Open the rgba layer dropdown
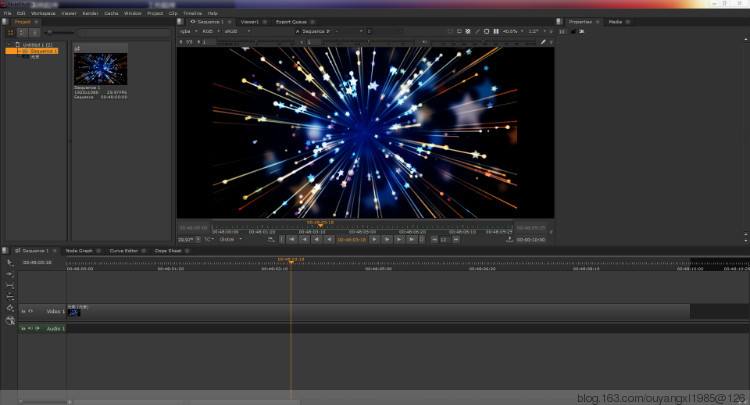750x405 pixels. point(188,31)
